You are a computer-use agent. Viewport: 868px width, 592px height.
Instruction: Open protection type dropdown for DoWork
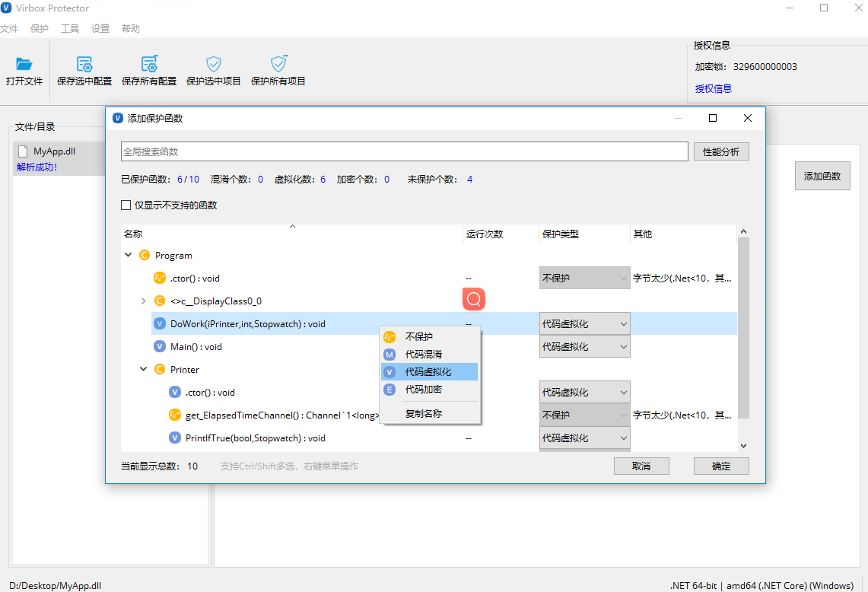584,324
